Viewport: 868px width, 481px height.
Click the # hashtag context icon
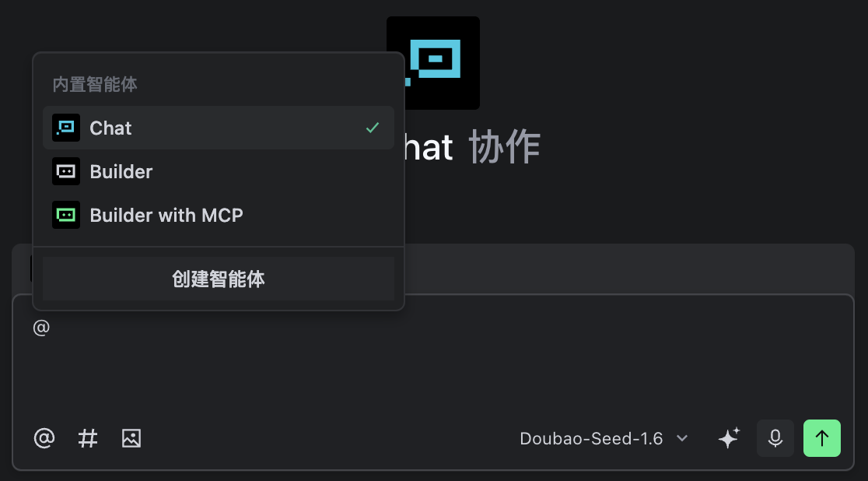[87, 438]
